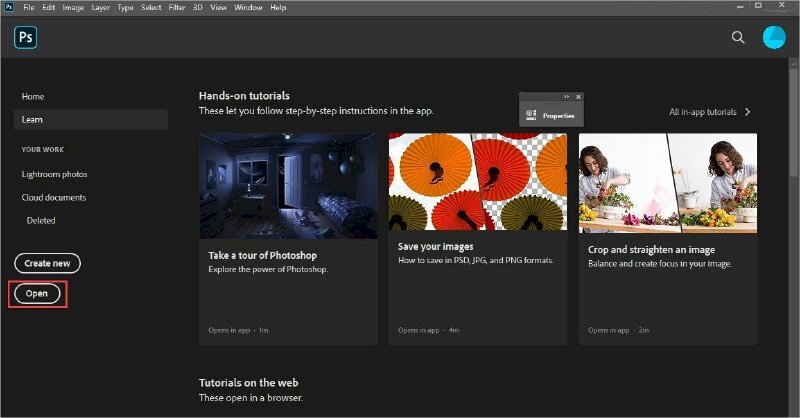Open the Window menu
This screenshot has height=418, width=800.
(248, 7)
